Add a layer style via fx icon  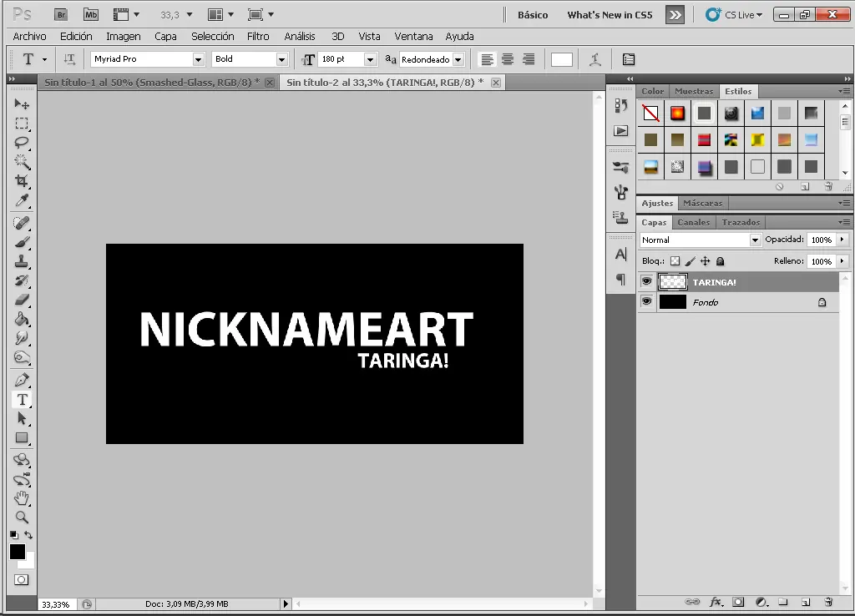tap(716, 602)
